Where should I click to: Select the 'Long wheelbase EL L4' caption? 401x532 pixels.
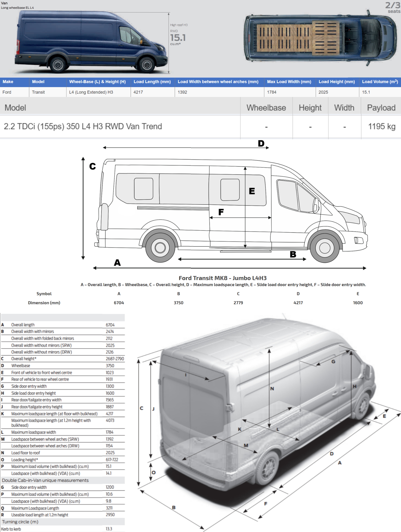point(17,8)
